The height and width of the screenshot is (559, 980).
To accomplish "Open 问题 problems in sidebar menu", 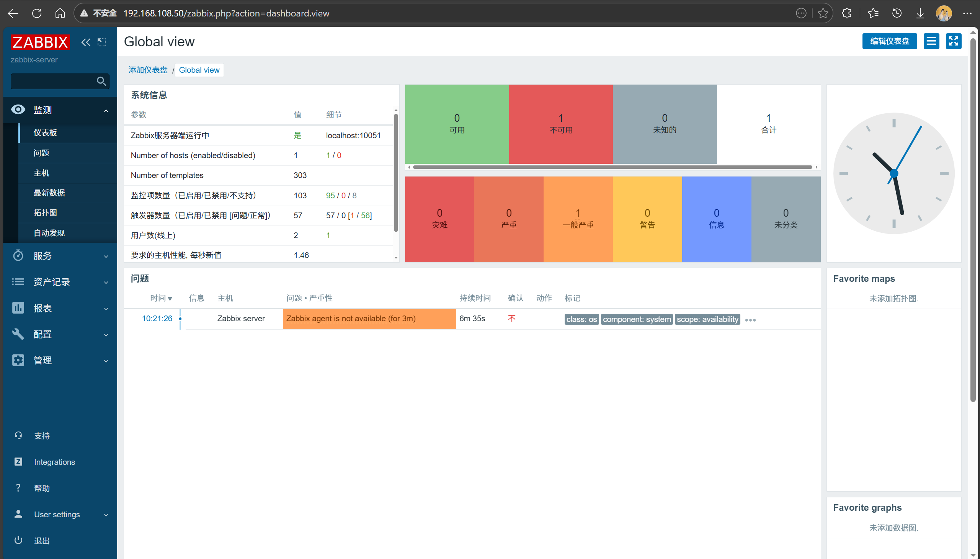I will pos(41,153).
